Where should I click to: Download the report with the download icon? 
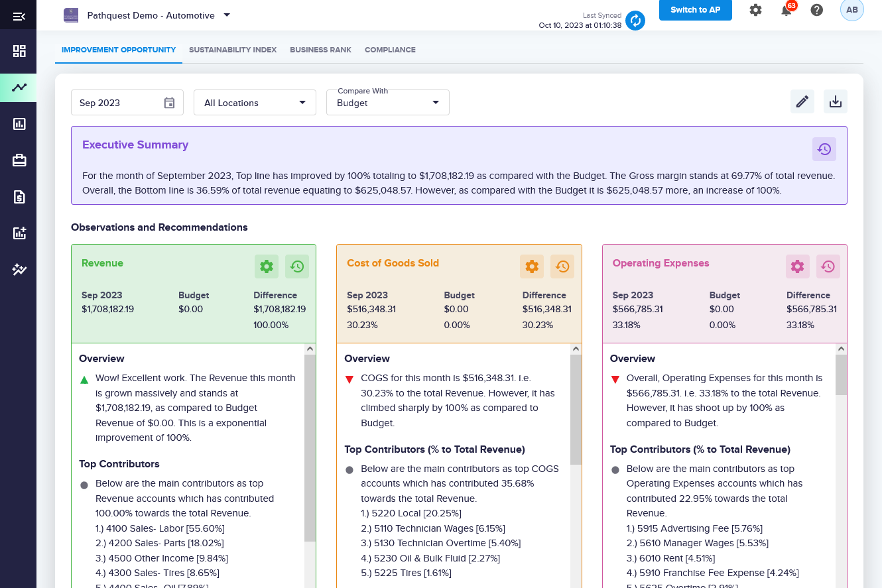coord(835,101)
